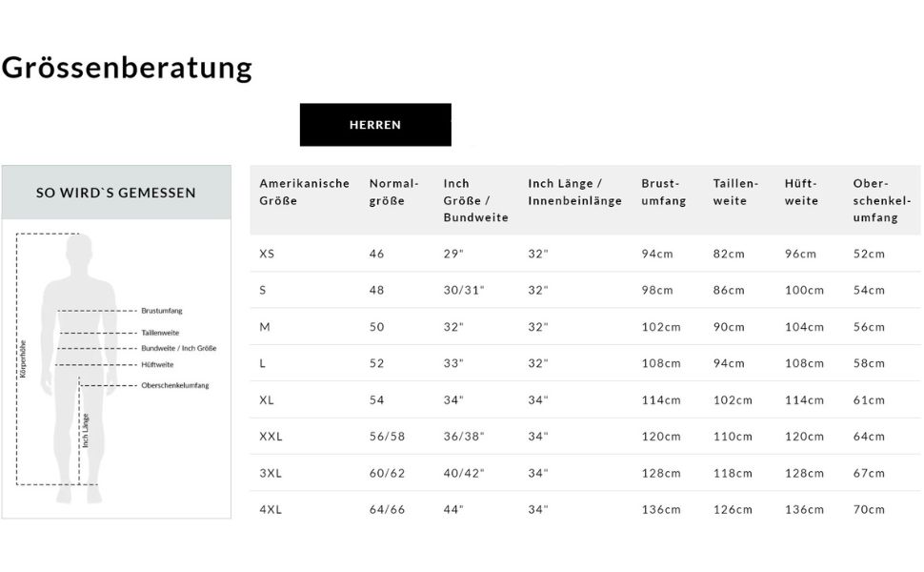Click the Normalgröße column header

click(393, 192)
